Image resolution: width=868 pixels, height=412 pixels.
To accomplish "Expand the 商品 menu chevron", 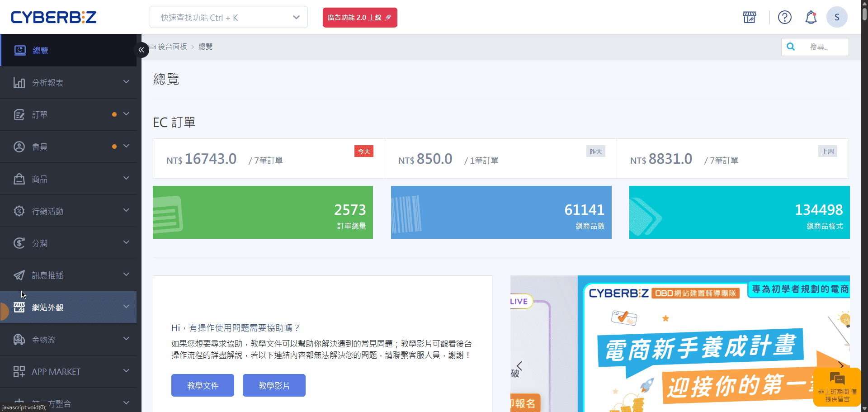I will click(x=126, y=179).
